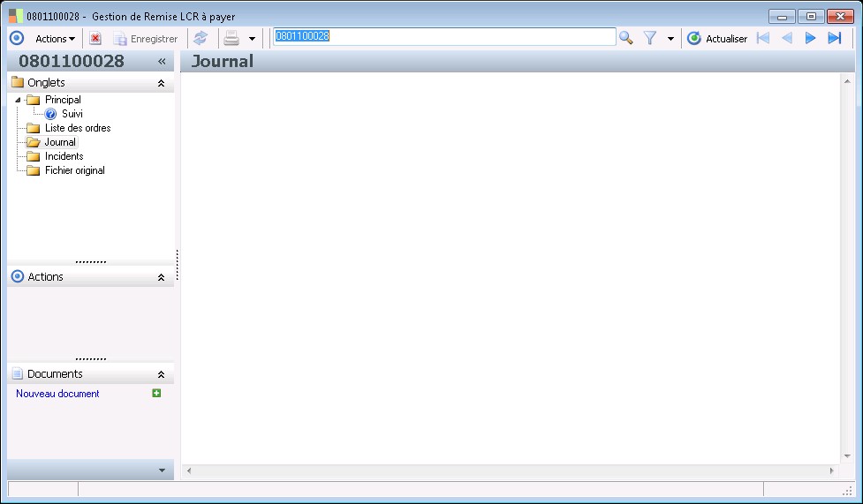Go to next record arrow

pos(810,38)
